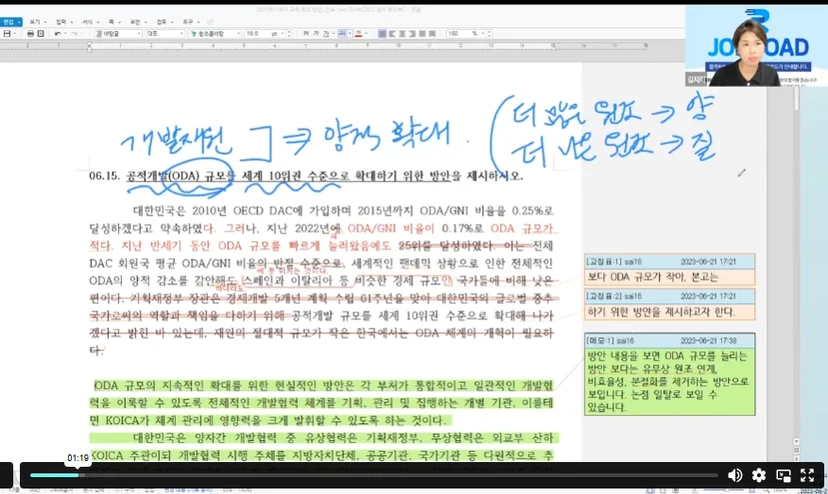Apply underline with the underlined 가 icon

[326, 33]
